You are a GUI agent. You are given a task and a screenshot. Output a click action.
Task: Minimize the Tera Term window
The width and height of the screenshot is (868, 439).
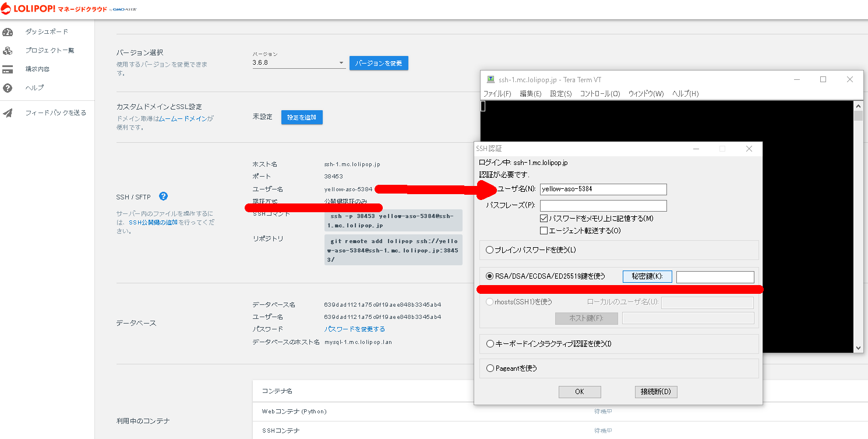coord(796,80)
